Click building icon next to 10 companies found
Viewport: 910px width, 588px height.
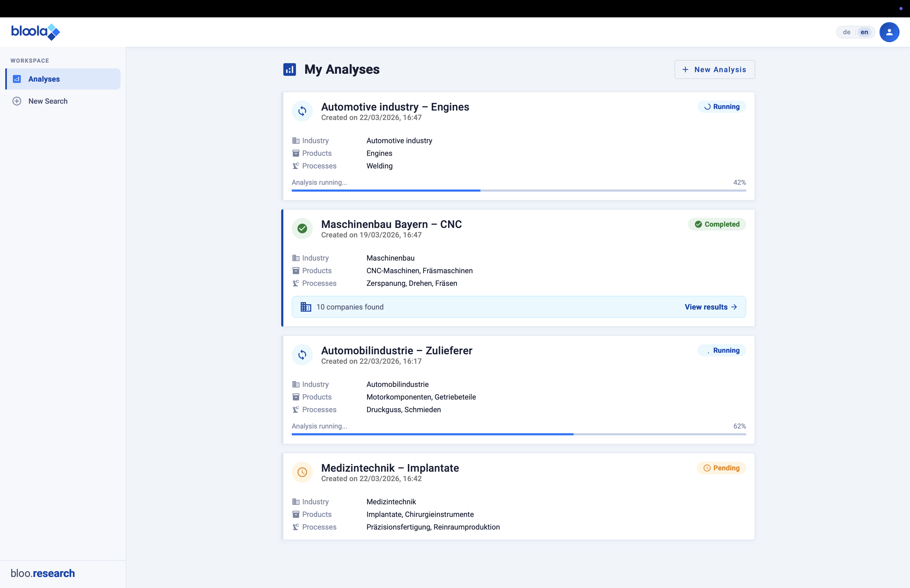pos(305,307)
